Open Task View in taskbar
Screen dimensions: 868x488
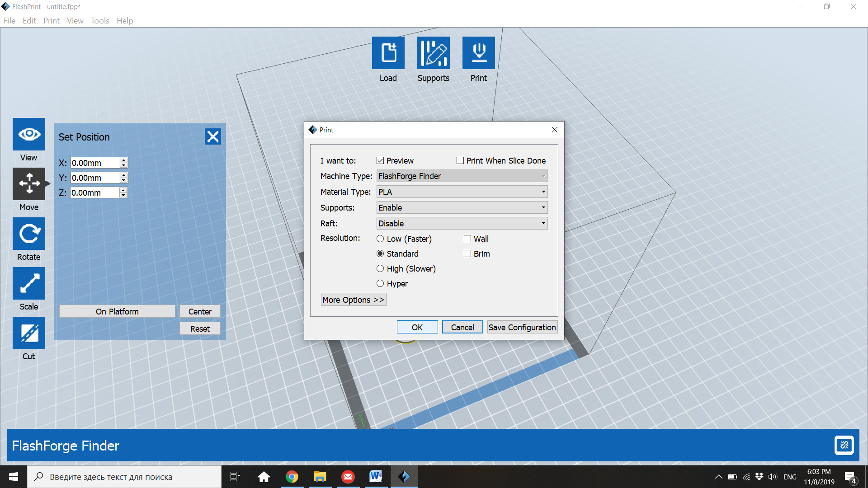235,477
